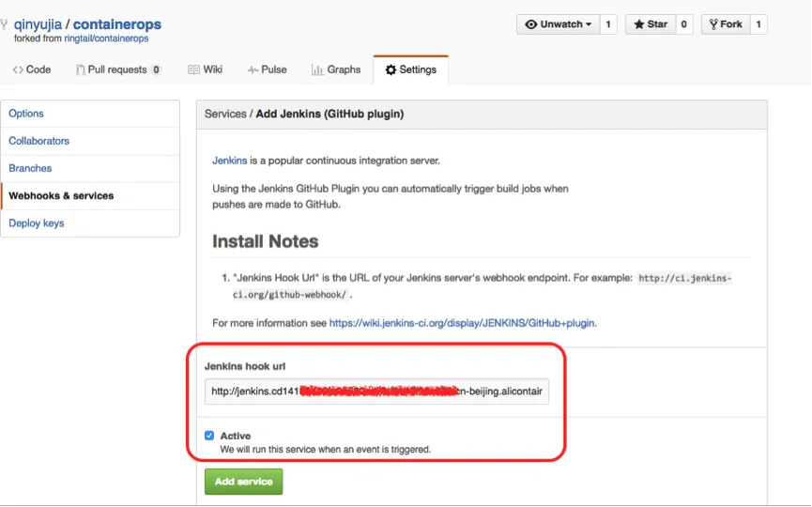This screenshot has width=812, height=507.
Task: Click the Jenkins hook url label
Action: pos(245,367)
